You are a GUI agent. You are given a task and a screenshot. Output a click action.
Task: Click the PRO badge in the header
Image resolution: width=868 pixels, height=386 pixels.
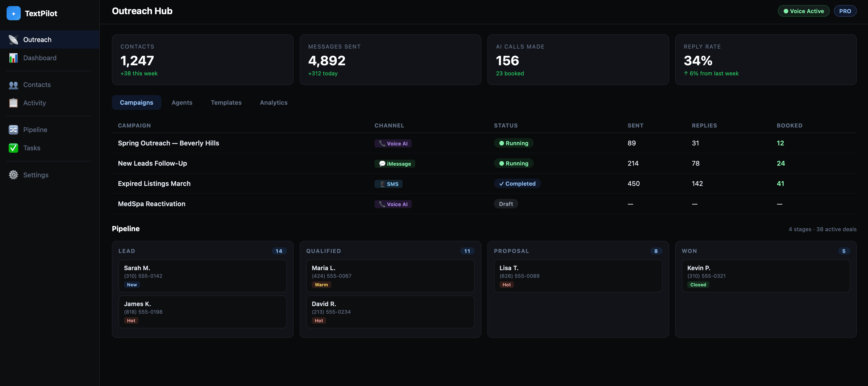[x=845, y=11]
